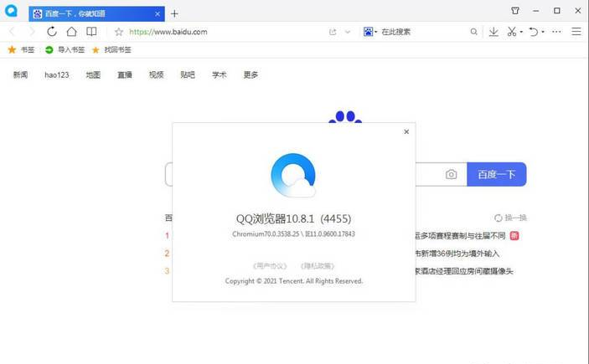Open the reading list book icon
This screenshot has height=364, width=589.
pyautogui.click(x=91, y=32)
